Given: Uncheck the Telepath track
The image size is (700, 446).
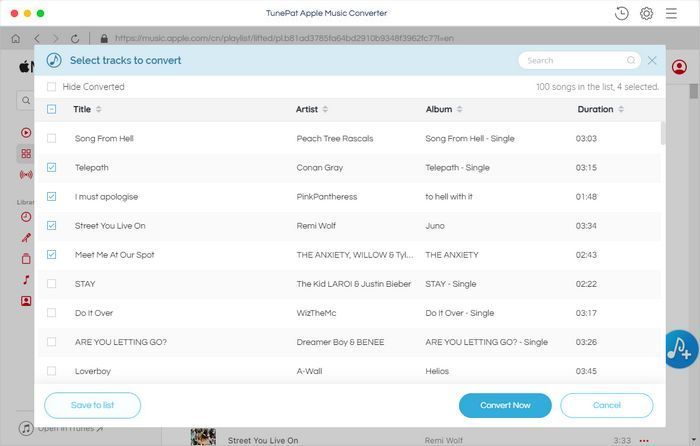Looking at the screenshot, I should click(x=51, y=167).
